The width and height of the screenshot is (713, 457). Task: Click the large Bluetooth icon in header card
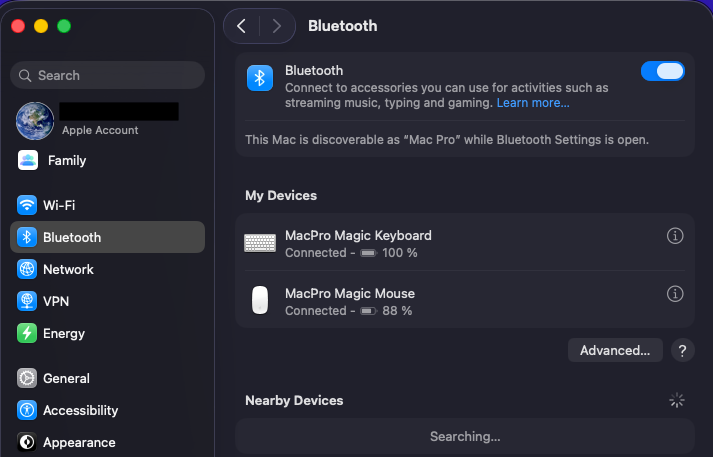(260, 78)
